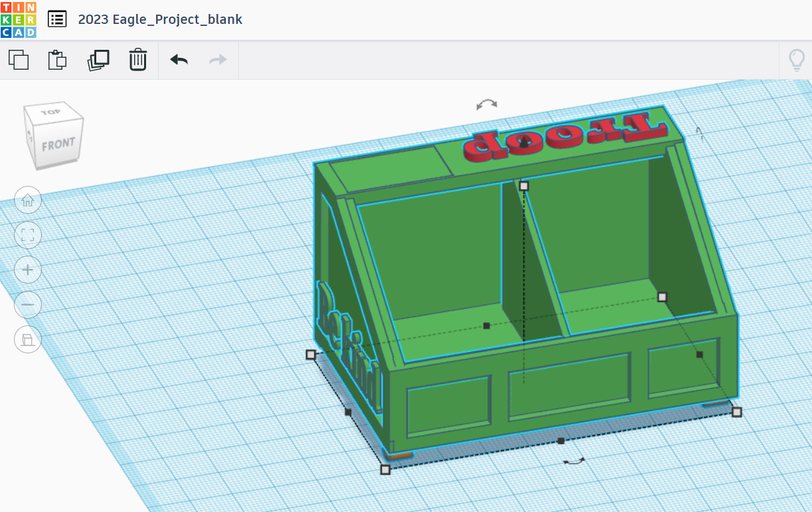Toggle the light bulb show-all button
The image size is (812, 512).
796,60
